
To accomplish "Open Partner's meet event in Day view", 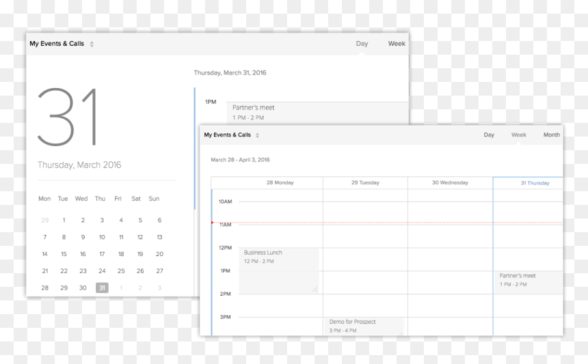I will 317,113.
